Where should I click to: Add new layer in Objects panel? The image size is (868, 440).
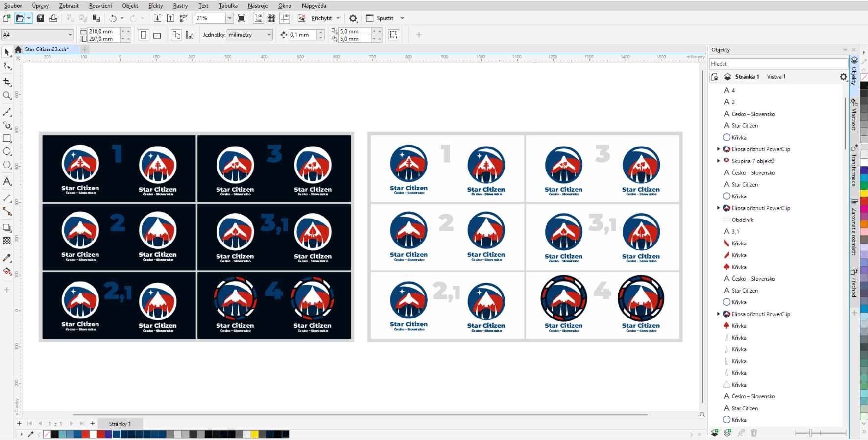coord(715,433)
